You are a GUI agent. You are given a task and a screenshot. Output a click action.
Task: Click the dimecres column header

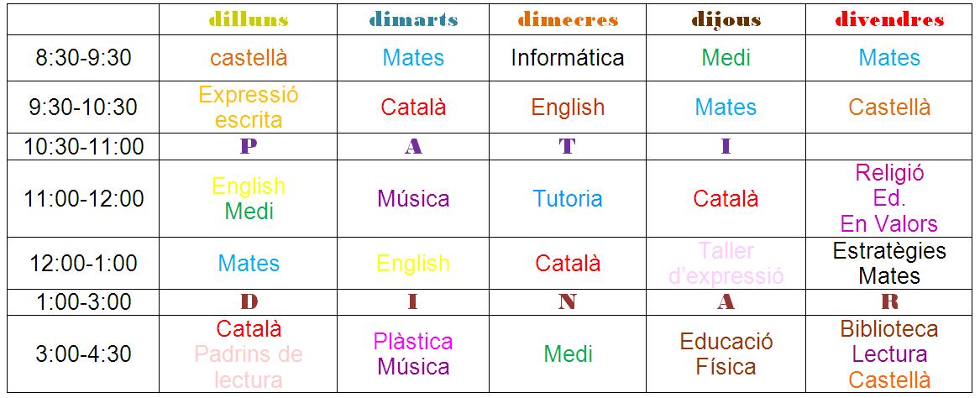568,20
